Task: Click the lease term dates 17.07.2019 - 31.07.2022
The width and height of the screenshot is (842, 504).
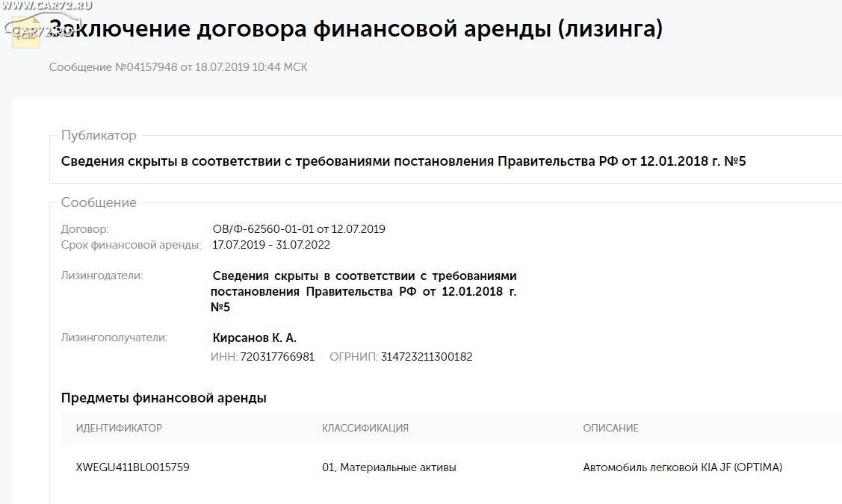Action: click(271, 246)
